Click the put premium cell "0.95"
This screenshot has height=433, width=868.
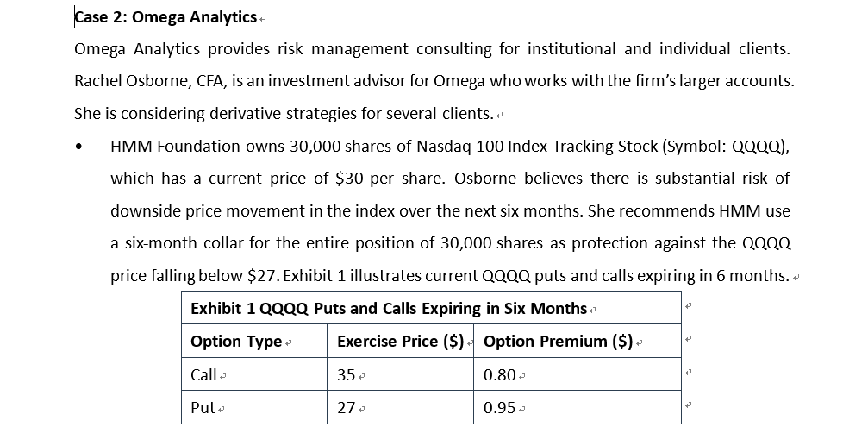coord(500,407)
